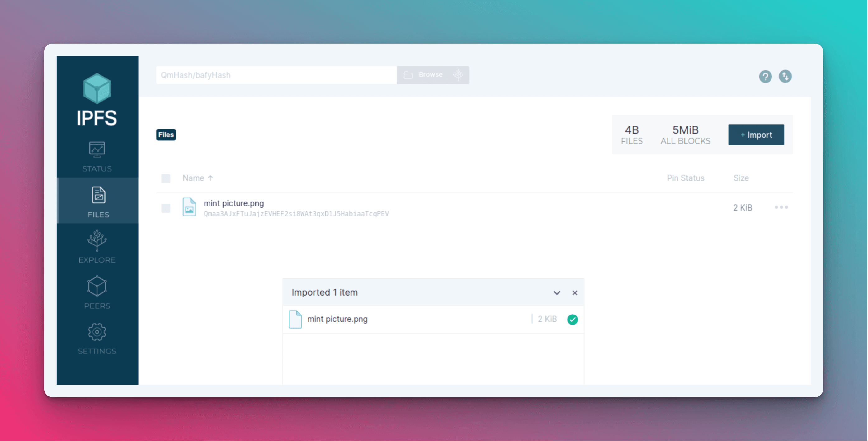Screen dimensions: 868x441
Task: Click the green success checkmark
Action: (x=573, y=319)
